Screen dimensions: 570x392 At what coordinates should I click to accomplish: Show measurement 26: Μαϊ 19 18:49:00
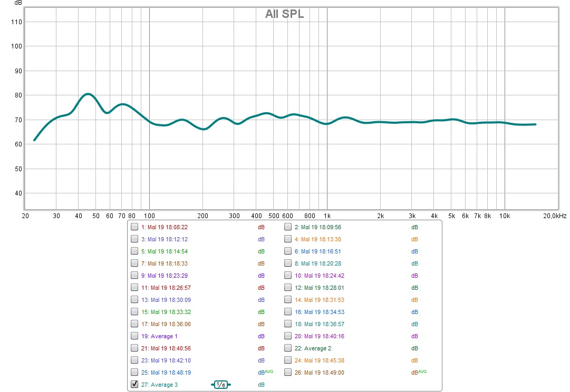click(288, 373)
